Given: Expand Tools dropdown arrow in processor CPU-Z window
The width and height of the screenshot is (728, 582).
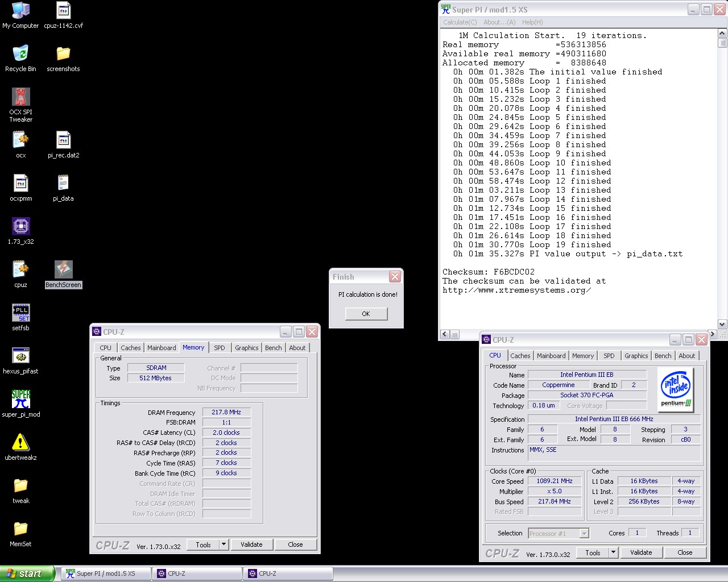Looking at the screenshot, I should tap(614, 552).
